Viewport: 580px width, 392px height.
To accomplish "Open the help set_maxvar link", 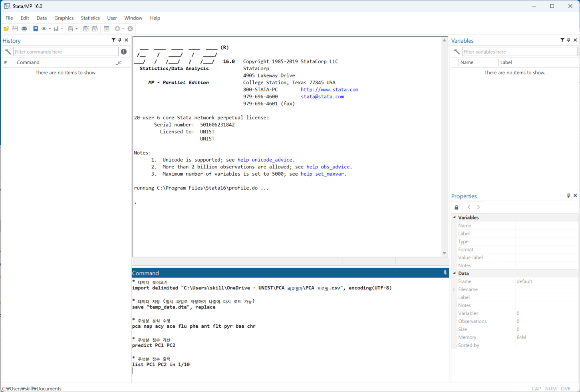I will [322, 174].
